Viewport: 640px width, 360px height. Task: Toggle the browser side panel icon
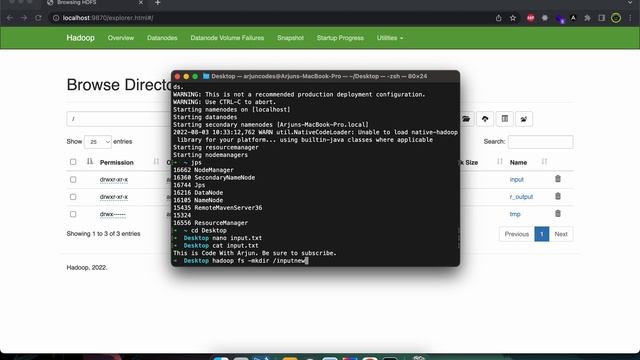(x=602, y=18)
